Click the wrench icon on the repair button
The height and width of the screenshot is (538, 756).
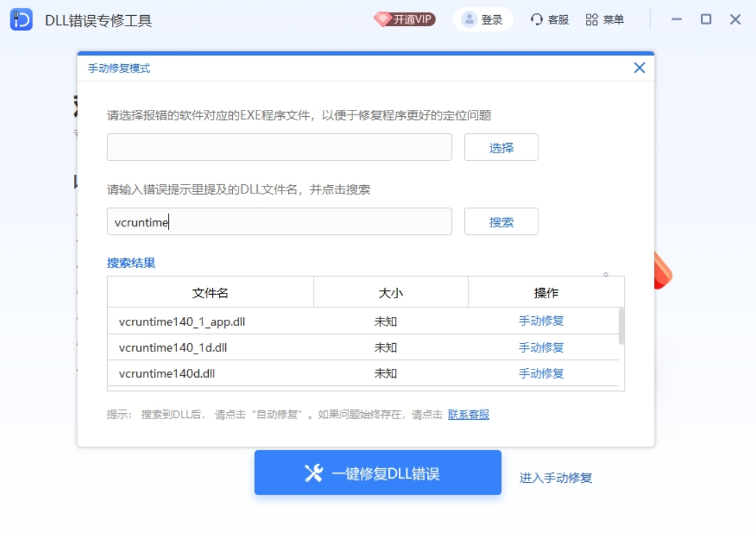pyautogui.click(x=312, y=474)
